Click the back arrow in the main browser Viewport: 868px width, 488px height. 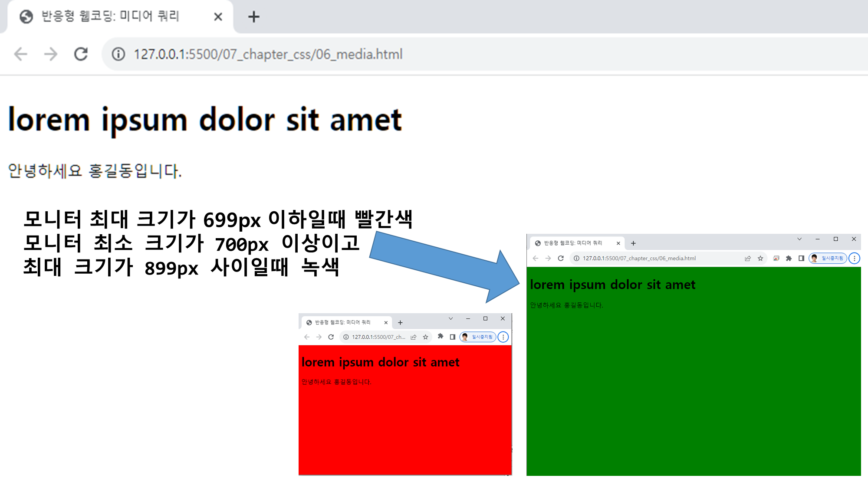(x=20, y=54)
